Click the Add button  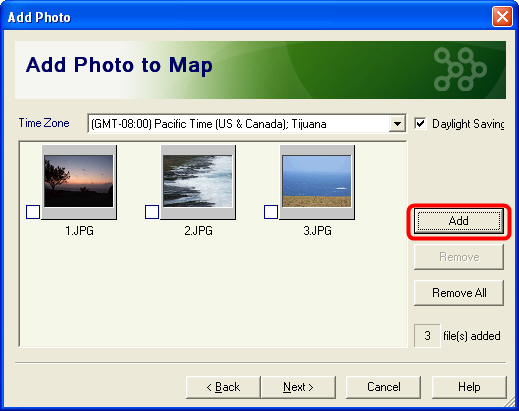(459, 221)
